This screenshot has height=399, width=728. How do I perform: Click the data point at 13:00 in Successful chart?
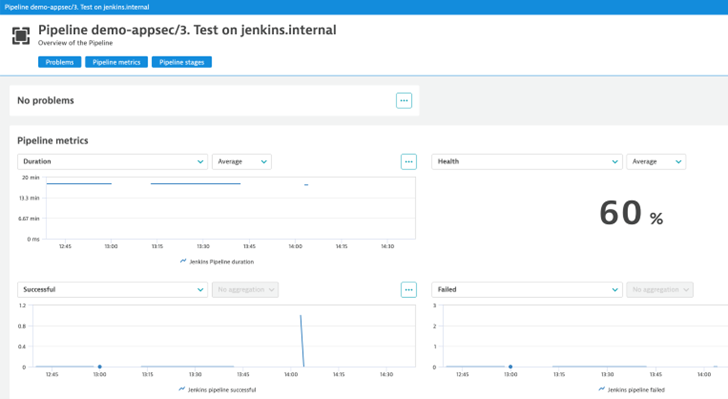coord(100,366)
